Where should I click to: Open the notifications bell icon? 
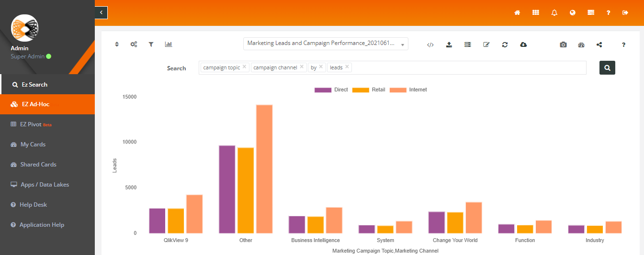pyautogui.click(x=554, y=13)
